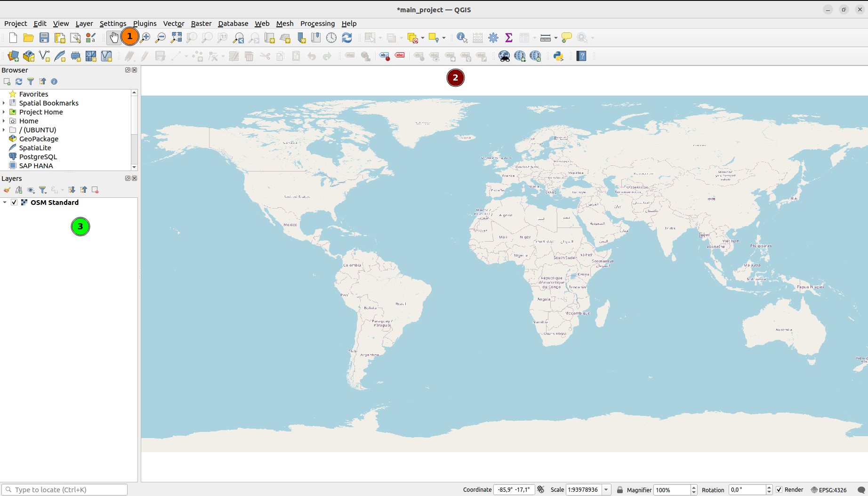
Task: Uncheck the OSM Standard layer checkbox
Action: [x=14, y=203]
